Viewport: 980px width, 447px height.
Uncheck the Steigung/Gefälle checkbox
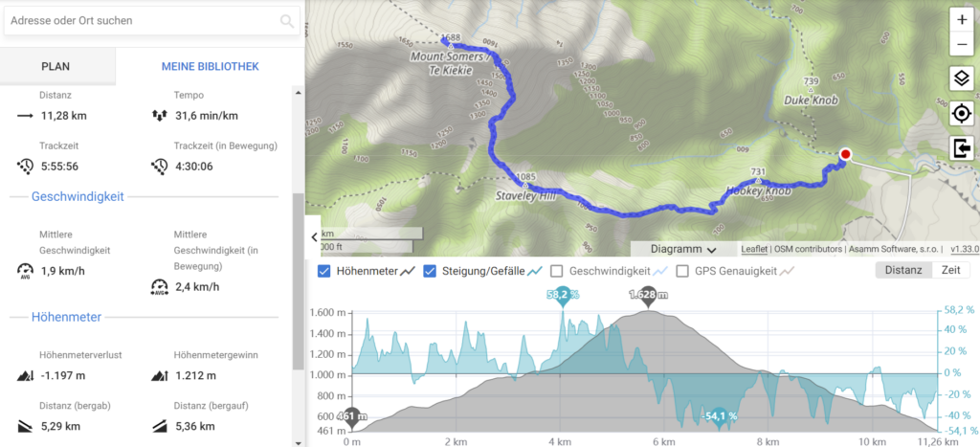point(430,271)
